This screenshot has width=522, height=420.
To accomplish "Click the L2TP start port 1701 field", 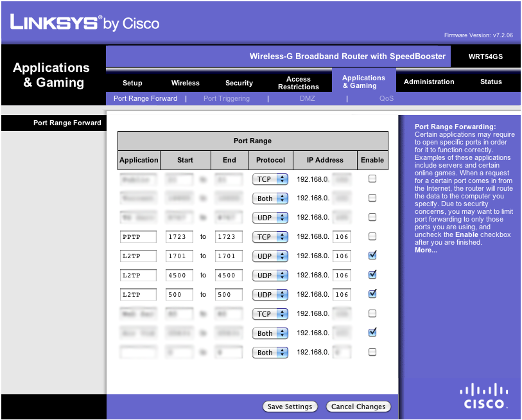I will click(x=179, y=256).
